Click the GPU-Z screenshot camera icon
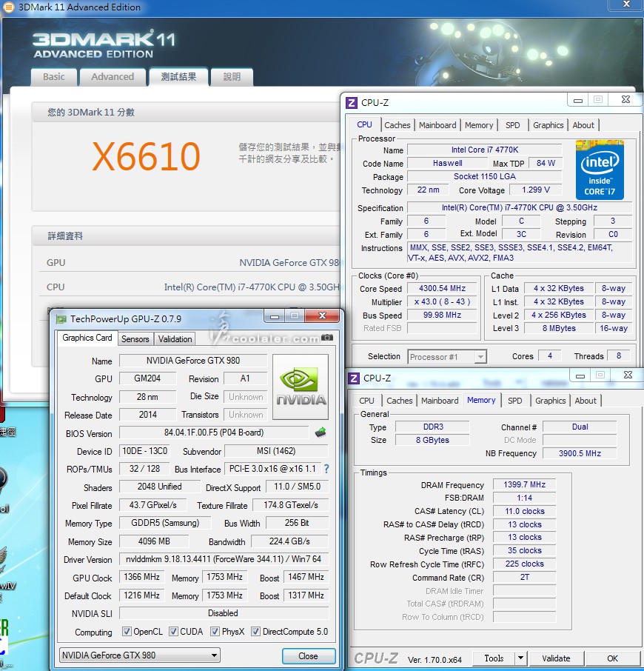644x671 pixels. (327, 338)
